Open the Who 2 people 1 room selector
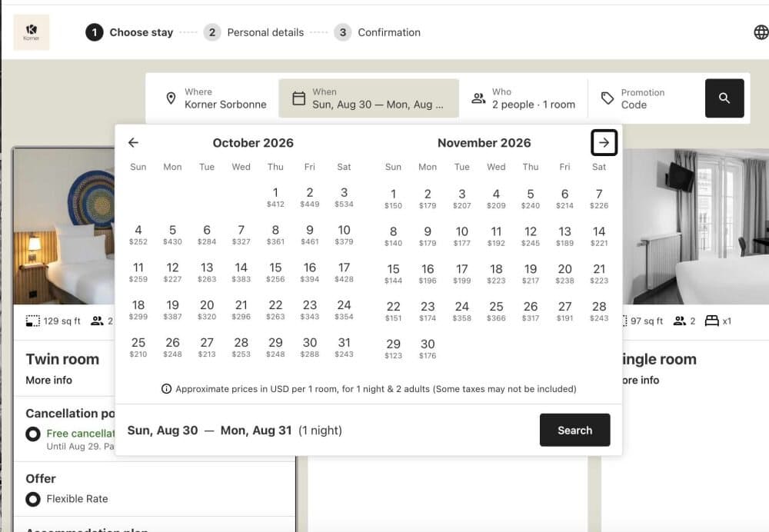This screenshot has height=532, width=769. click(x=523, y=98)
